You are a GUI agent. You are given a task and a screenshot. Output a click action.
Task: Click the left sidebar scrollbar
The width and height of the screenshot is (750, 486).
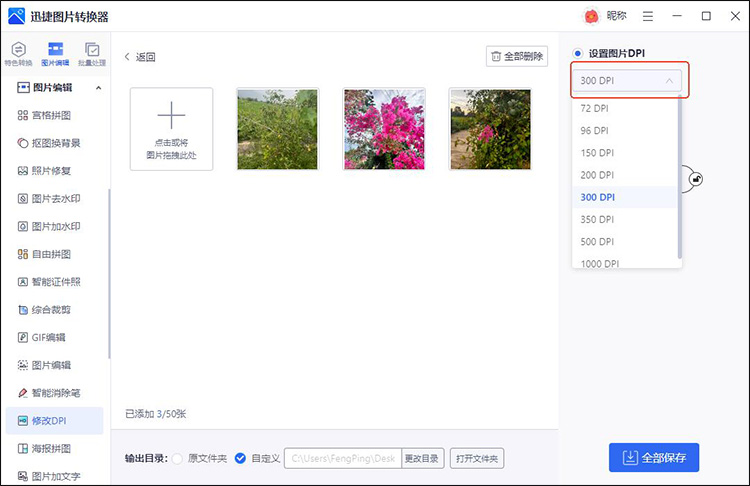[x=109, y=274]
